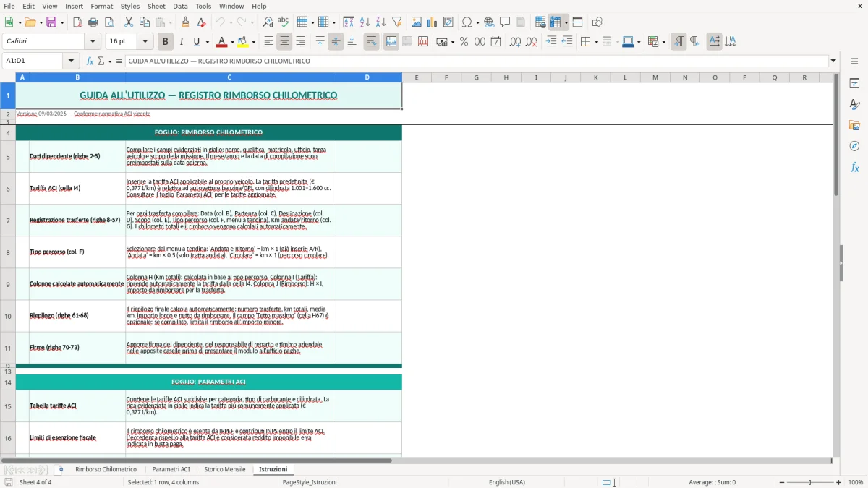Insert an image
The width and height of the screenshot is (868, 488).
tap(417, 22)
